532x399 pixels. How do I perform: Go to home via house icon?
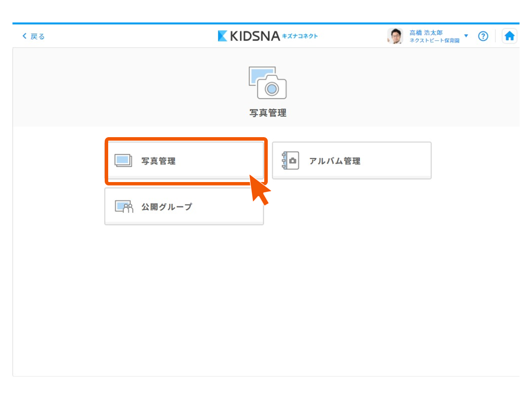pos(509,36)
